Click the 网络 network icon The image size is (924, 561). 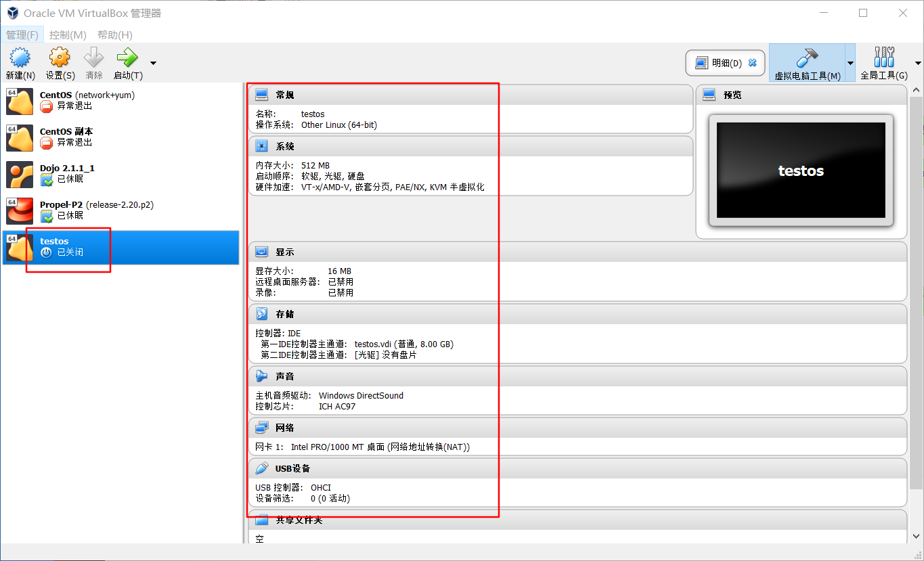(262, 428)
